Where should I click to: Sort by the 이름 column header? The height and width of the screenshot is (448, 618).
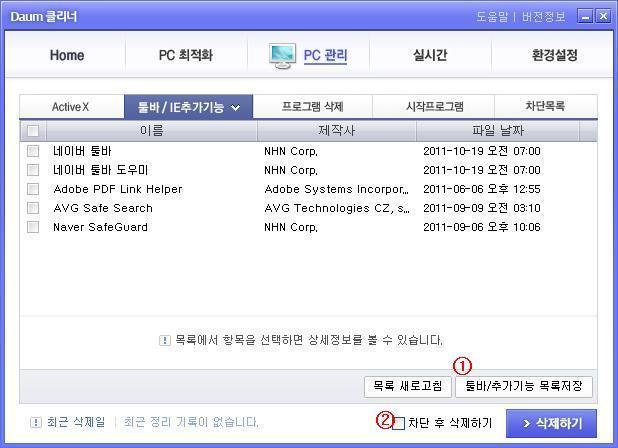coord(152,131)
